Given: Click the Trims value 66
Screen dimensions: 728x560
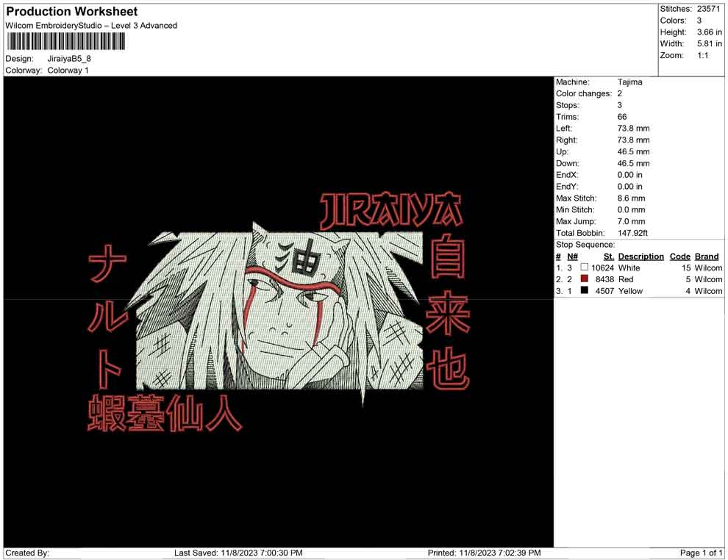Looking at the screenshot, I should 622,116.
